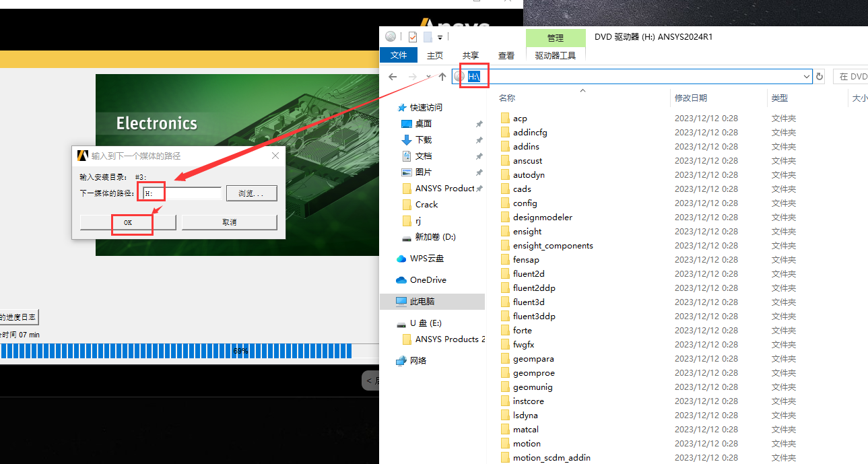Select WPS云盘 in the navigation pane
The image size is (868, 464).
pos(427,259)
